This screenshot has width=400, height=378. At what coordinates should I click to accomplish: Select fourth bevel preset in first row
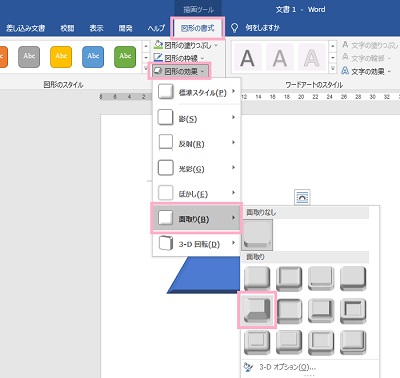click(x=353, y=279)
